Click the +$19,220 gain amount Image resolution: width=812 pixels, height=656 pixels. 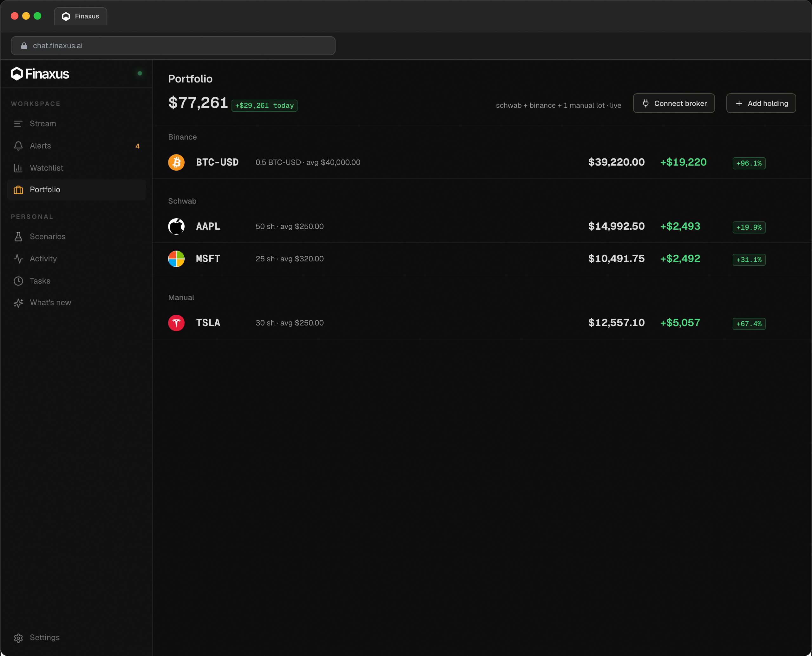point(683,162)
